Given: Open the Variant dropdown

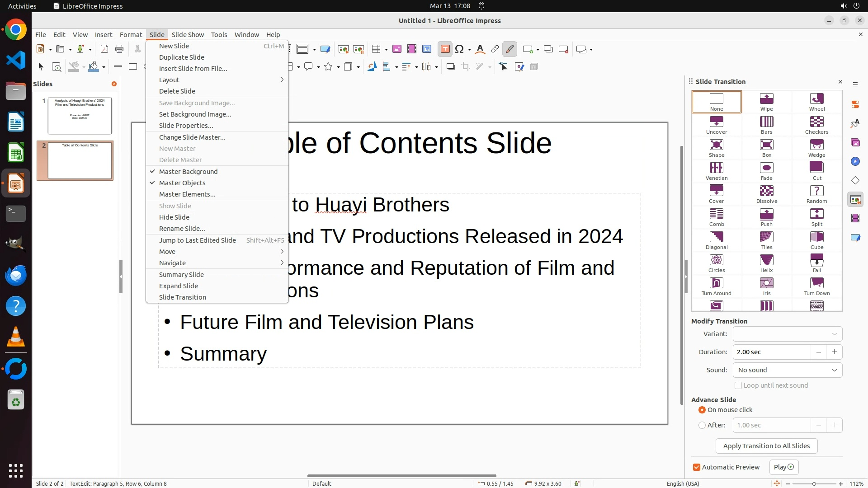Looking at the screenshot, I should click(x=787, y=334).
